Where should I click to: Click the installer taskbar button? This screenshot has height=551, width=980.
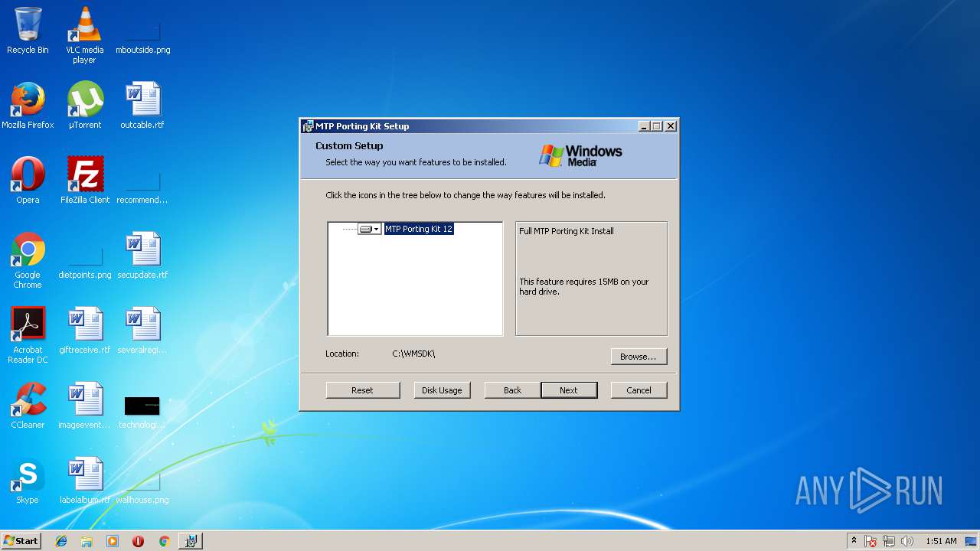pos(191,541)
